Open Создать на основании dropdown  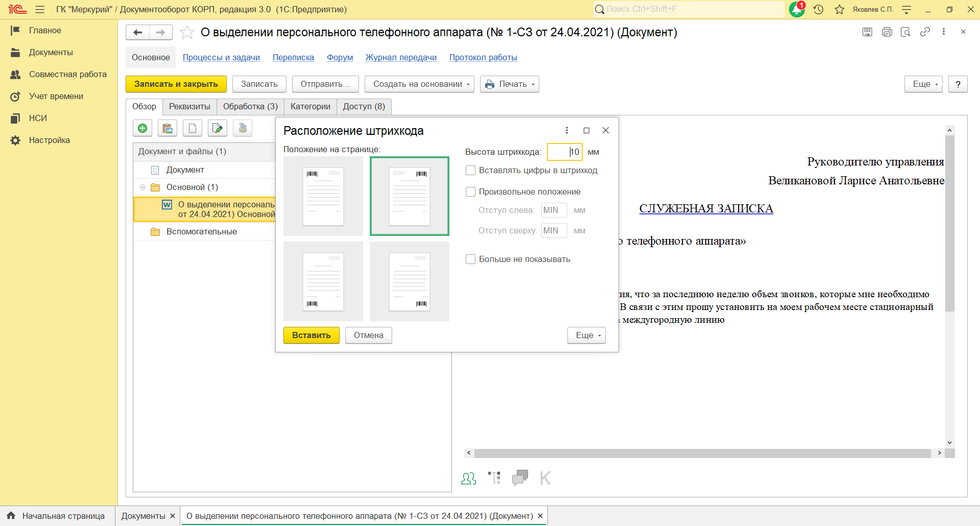tap(419, 84)
